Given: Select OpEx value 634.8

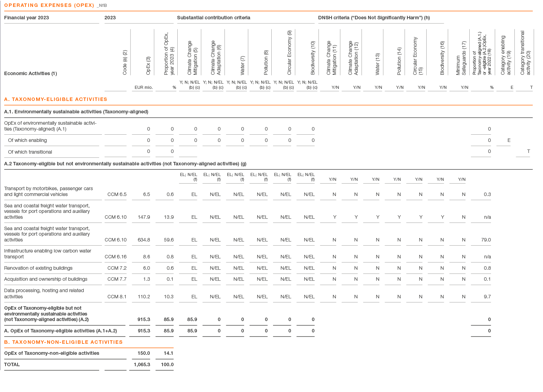Looking at the screenshot, I should 144,240.
